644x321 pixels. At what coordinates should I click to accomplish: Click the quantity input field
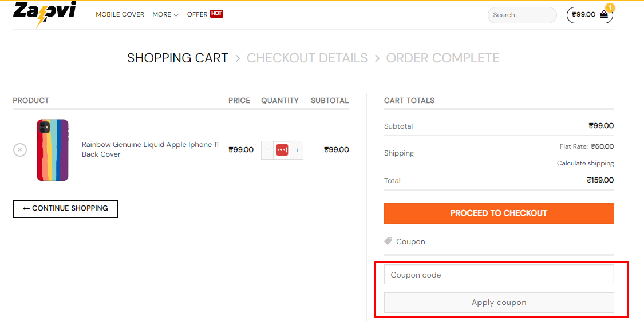pos(282,150)
